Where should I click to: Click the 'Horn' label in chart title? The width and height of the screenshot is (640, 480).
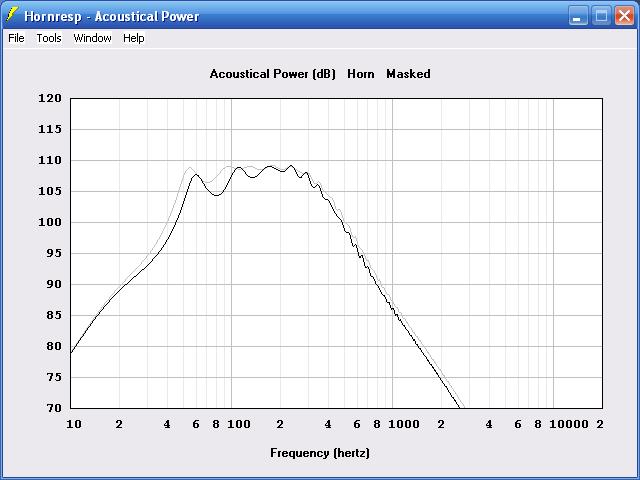point(361,74)
